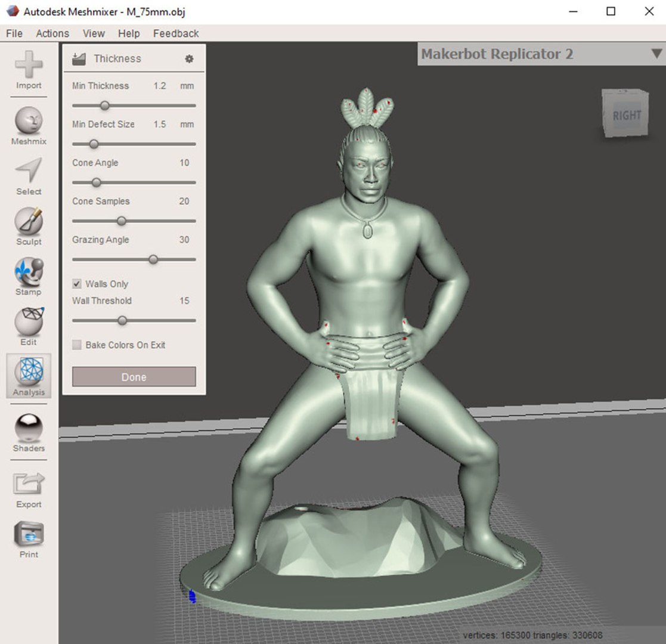Click the blue marker on the base edge

[191, 596]
